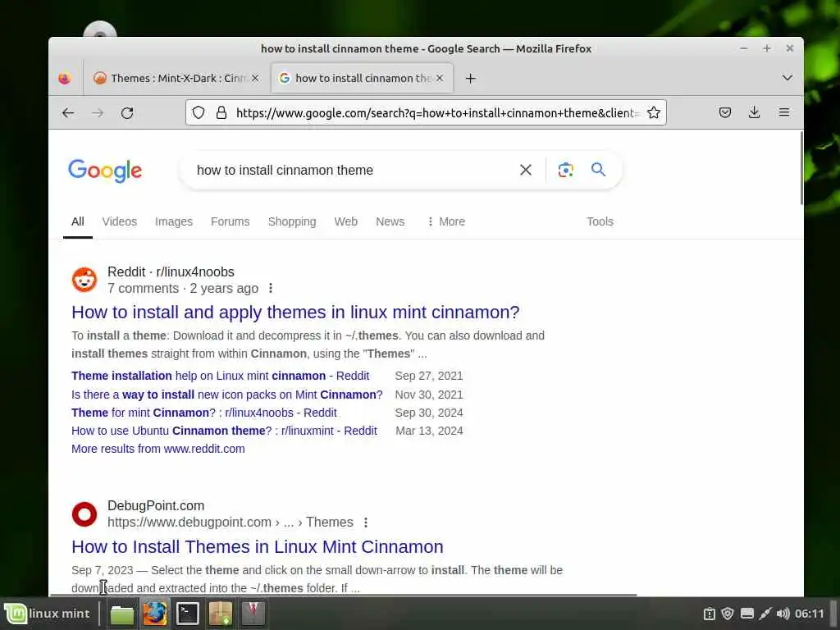Click the Reddit favicon in first result
This screenshot has width=840, height=630.
coord(84,280)
